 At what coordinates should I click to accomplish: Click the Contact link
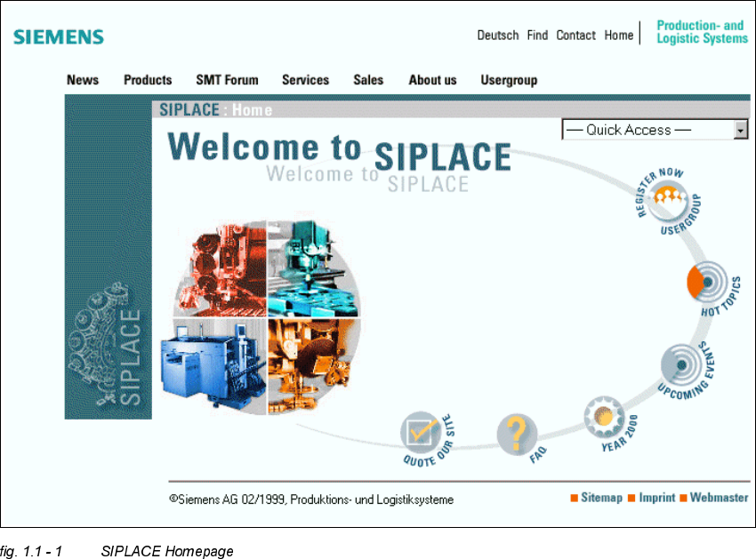coord(575,36)
